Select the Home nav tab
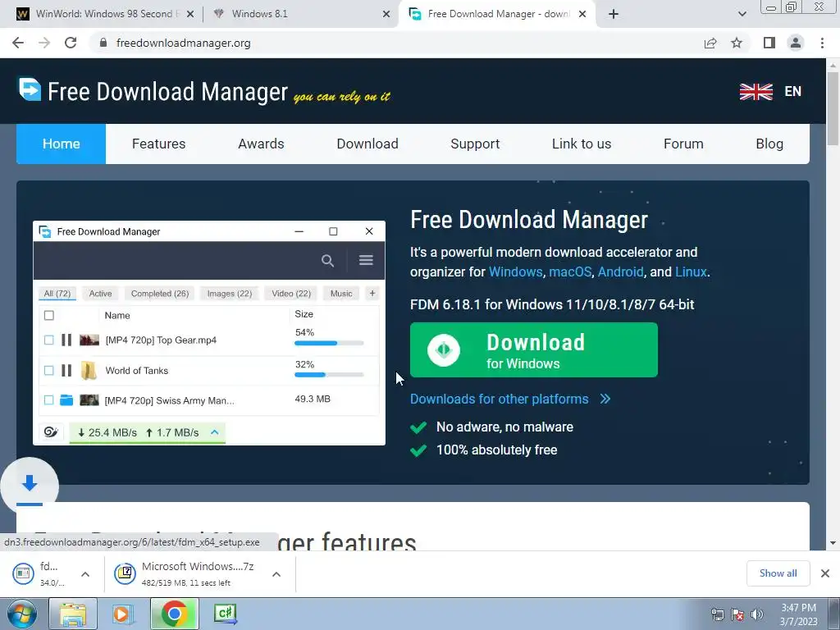Screen dimensions: 840x630 click(x=61, y=144)
